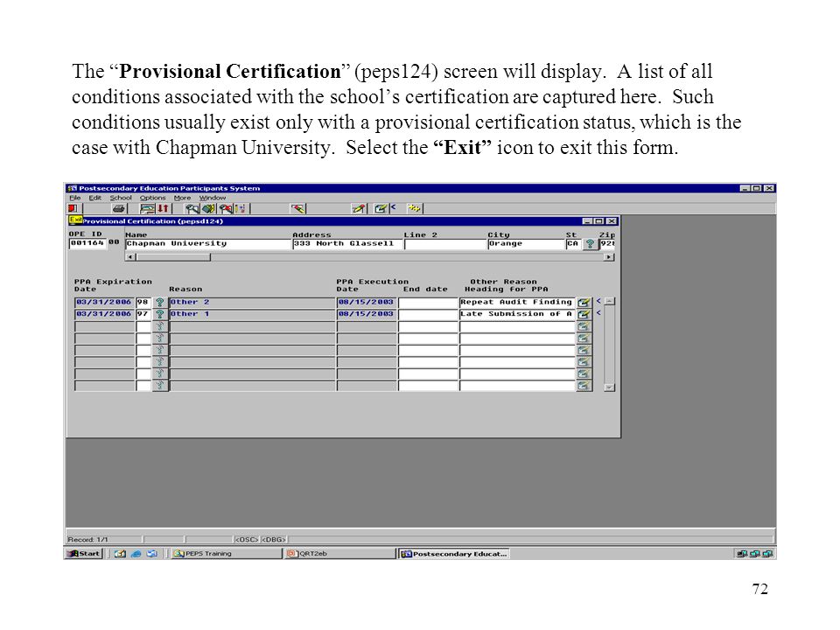840x630 pixels.
Task: Click the <OSC> status bar indicator
Action: pyautogui.click(x=247, y=540)
